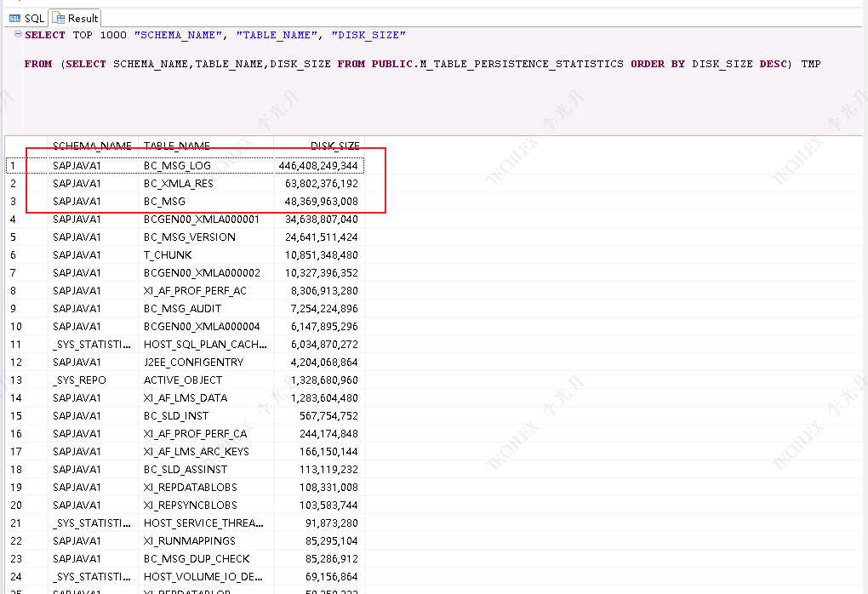Select the 10,851,348,480 value cell
The image size is (868, 594).
click(319, 255)
